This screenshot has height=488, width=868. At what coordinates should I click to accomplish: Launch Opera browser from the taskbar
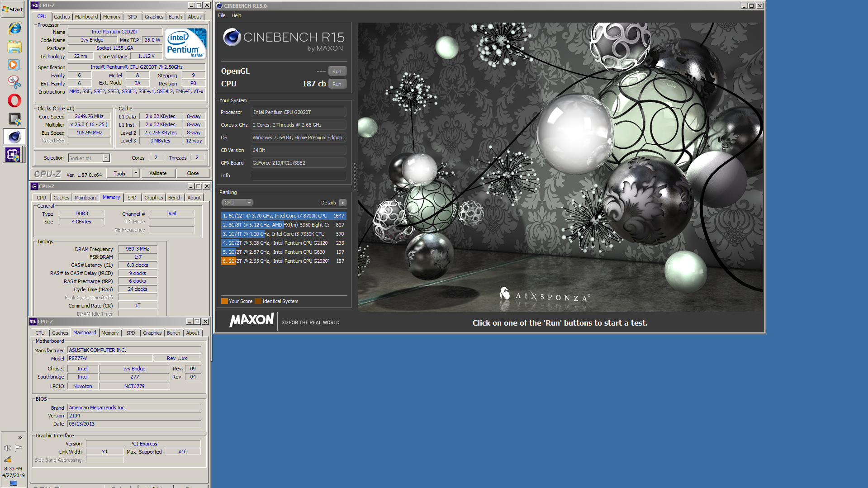(14, 100)
